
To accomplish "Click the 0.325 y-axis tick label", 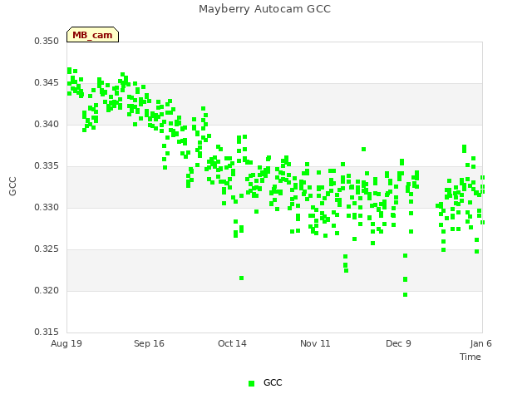I will click(47, 249).
